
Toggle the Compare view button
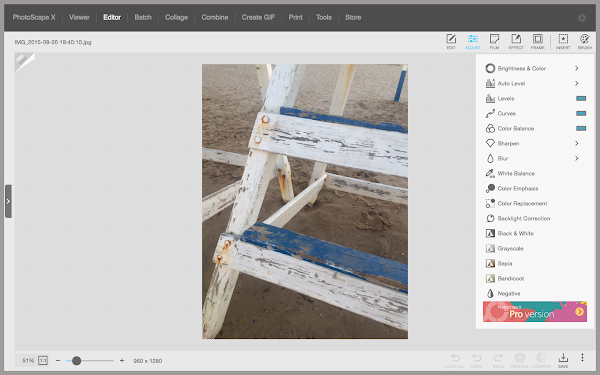click(541, 360)
